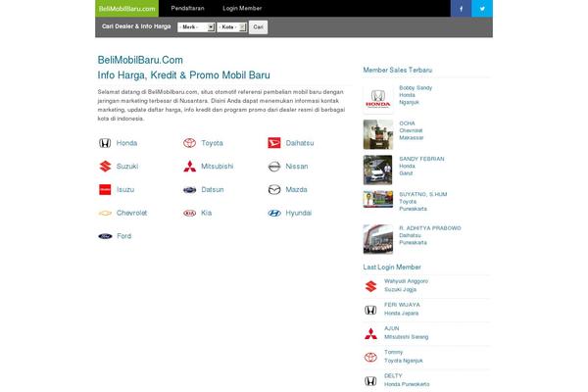Open the Daihatsu brand link

pos(300,143)
